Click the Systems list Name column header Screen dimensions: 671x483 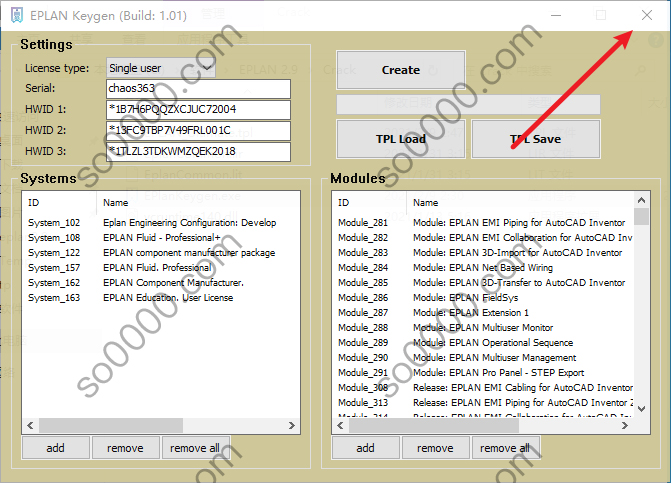(x=198, y=202)
